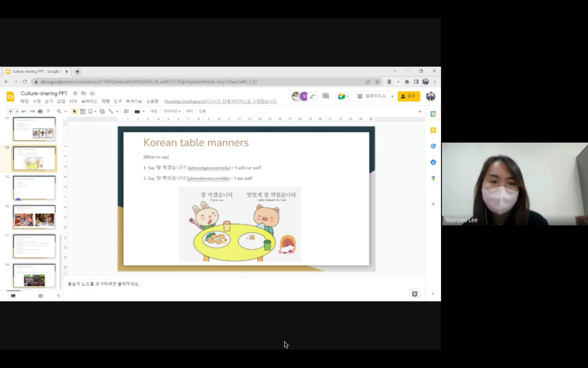Click the undo arrow in toolbar
The height and width of the screenshot is (368, 588).
pos(24,111)
